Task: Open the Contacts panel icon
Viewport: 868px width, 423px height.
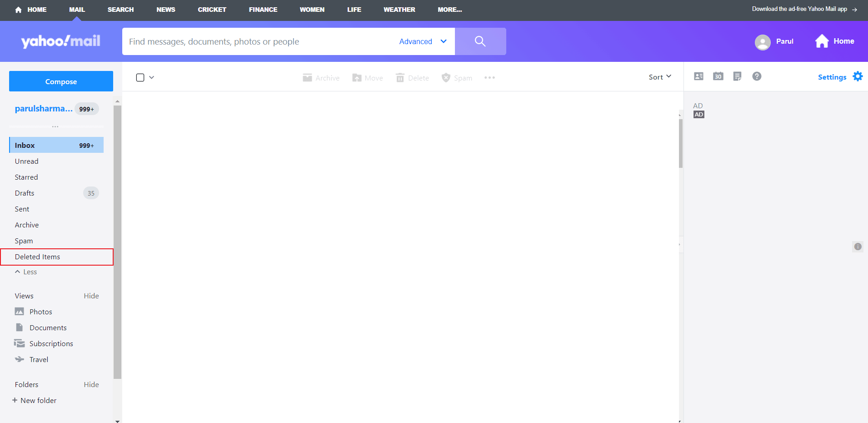Action: pyautogui.click(x=698, y=76)
